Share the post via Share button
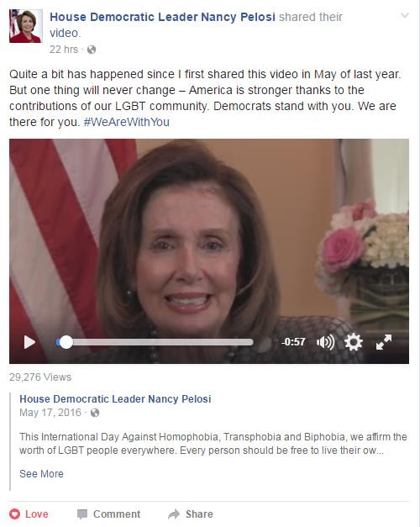The image size is (420, 527). click(x=191, y=514)
